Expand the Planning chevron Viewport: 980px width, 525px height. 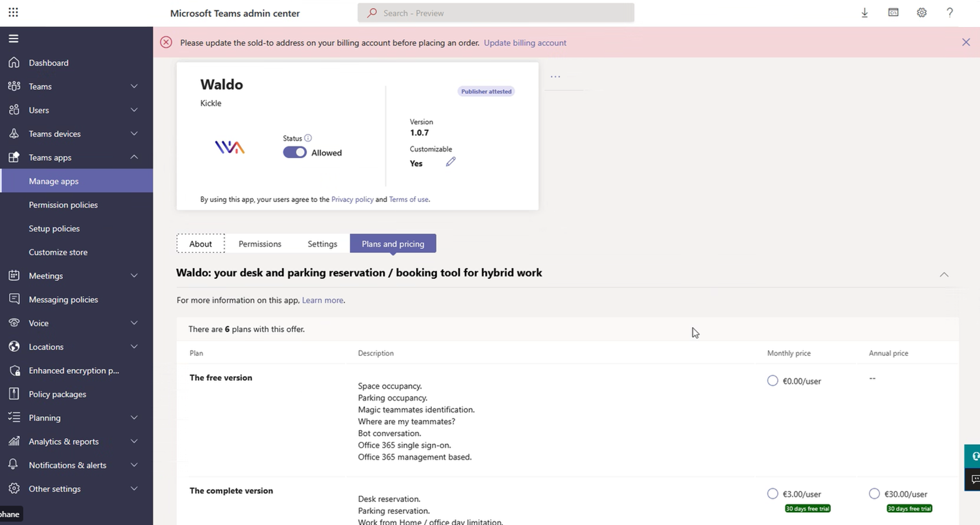[134, 417]
